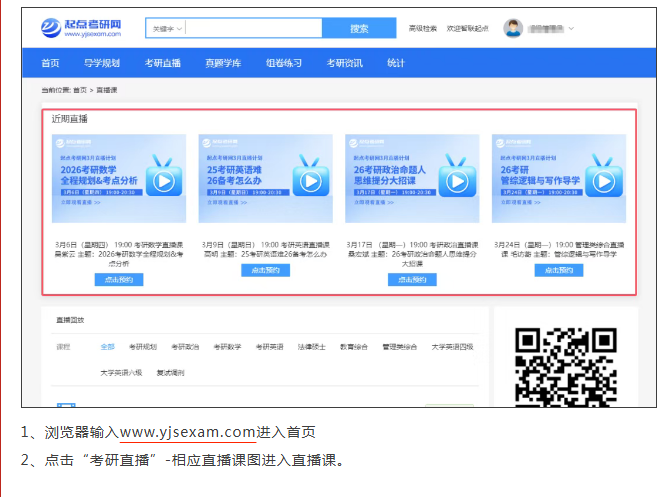Play the 2026考研数学 live course video
The width and height of the screenshot is (669, 497).
pyautogui.click(x=164, y=181)
